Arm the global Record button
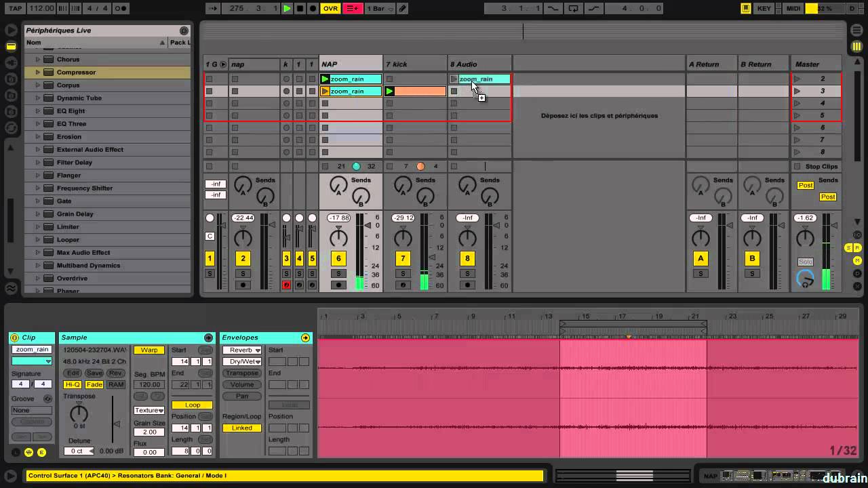Image resolution: width=868 pixels, height=488 pixels. [x=313, y=8]
